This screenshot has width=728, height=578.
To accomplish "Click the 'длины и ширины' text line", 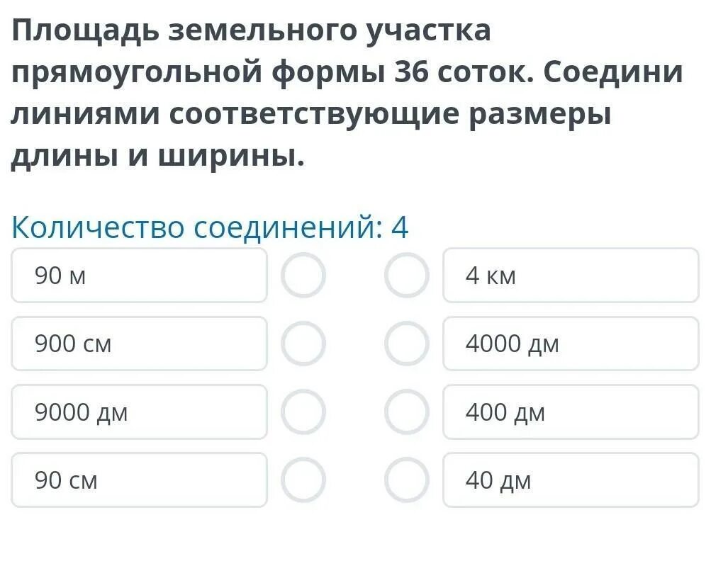I will [157, 157].
